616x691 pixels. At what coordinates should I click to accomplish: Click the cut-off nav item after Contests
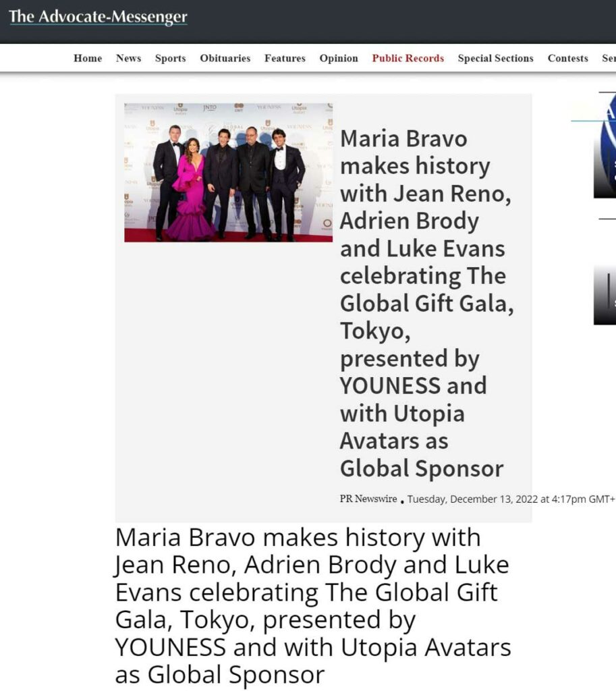[x=609, y=59]
